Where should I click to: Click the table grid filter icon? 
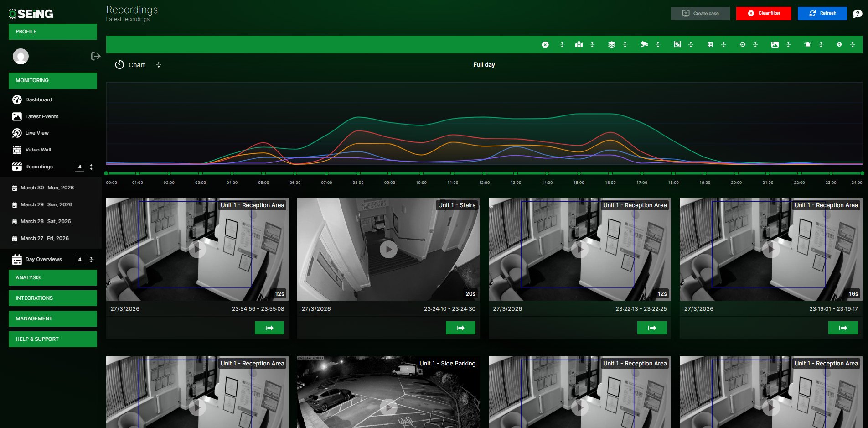point(710,44)
